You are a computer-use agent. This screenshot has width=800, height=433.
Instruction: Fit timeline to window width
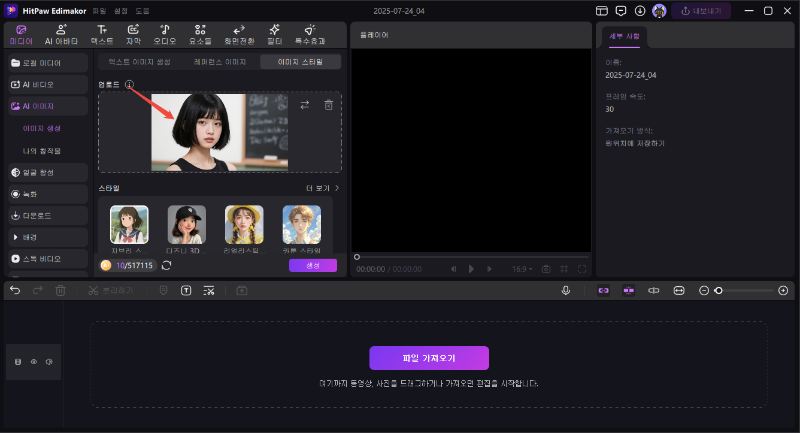pos(679,290)
